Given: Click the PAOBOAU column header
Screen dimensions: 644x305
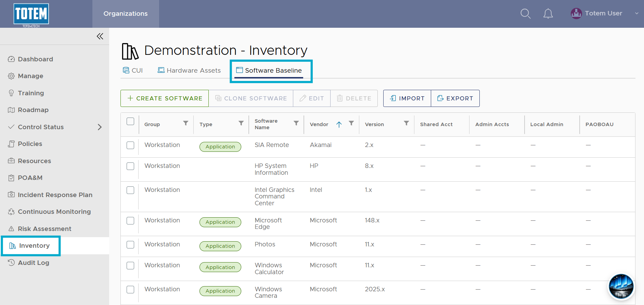Looking at the screenshot, I should point(600,124).
